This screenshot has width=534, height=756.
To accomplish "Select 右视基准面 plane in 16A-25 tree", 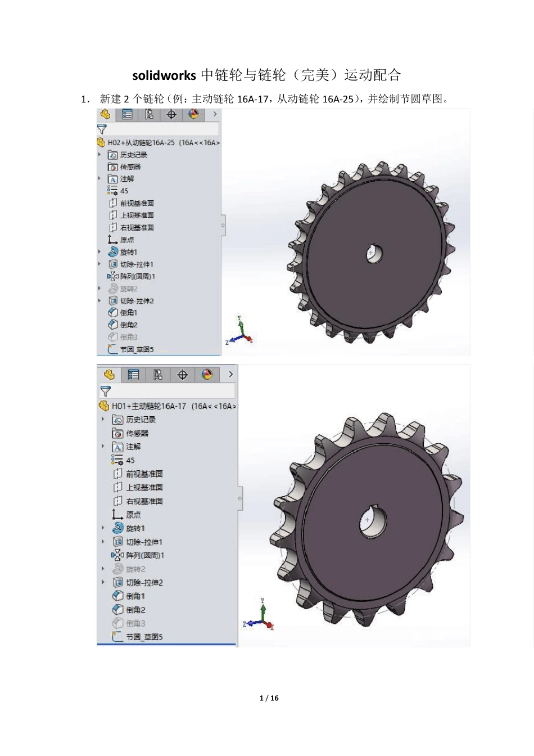I will (131, 228).
